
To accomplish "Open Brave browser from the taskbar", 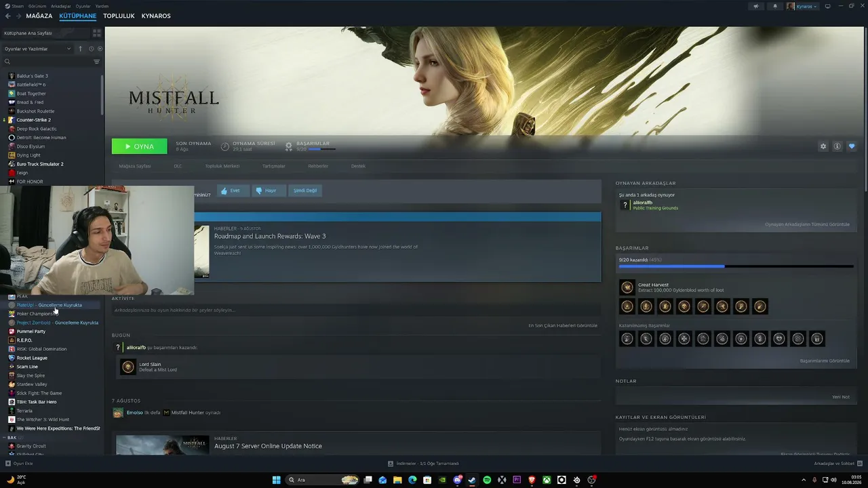I will click(532, 480).
